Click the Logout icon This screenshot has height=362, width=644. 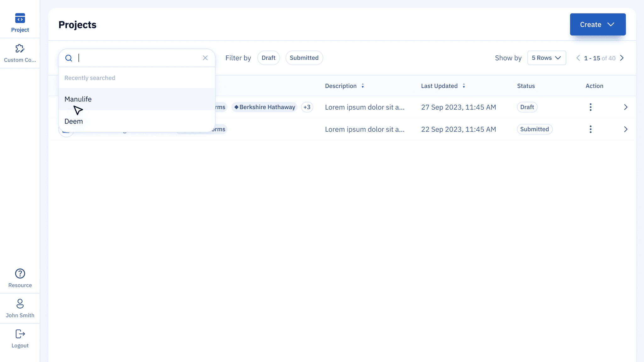pos(20,334)
